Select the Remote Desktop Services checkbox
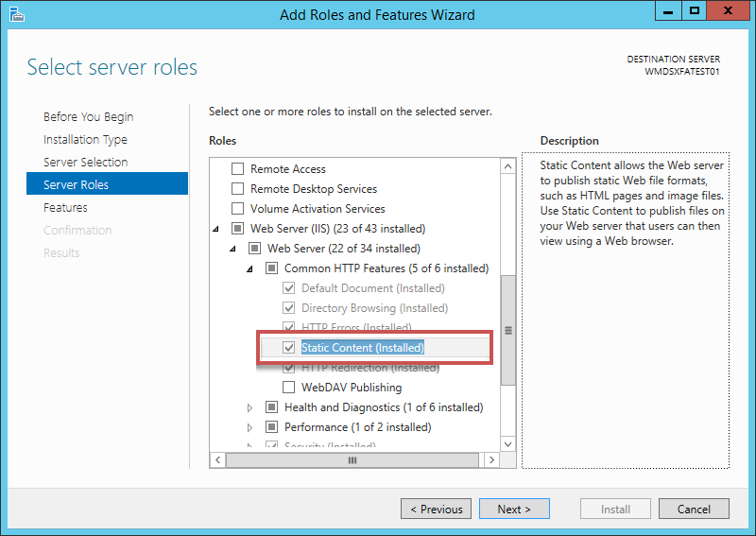Image resolution: width=756 pixels, height=536 pixels. [x=238, y=189]
